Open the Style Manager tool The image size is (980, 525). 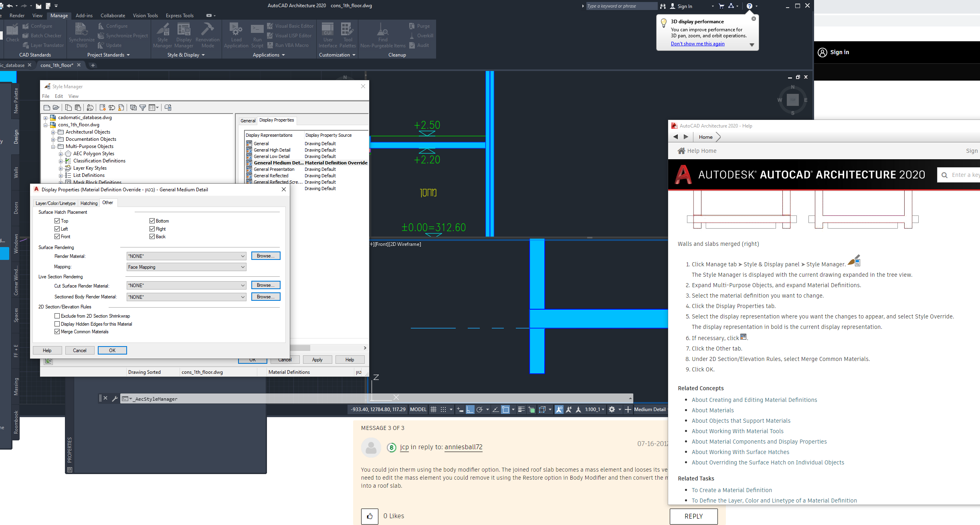pos(163,35)
